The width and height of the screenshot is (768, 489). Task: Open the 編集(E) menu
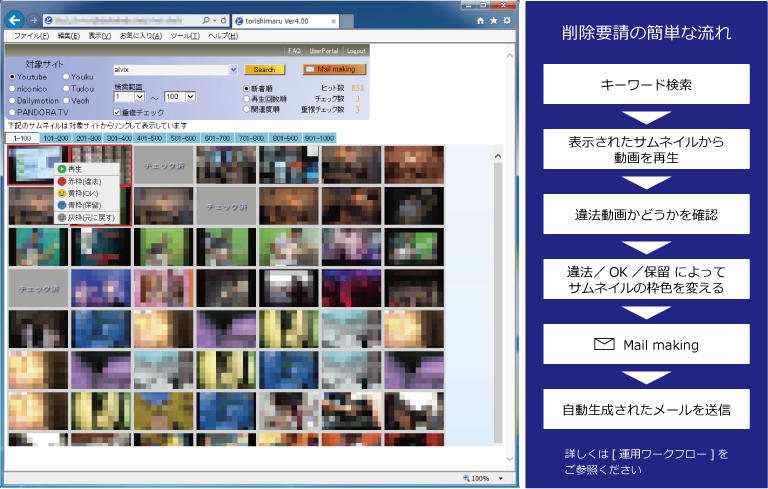click(x=69, y=36)
